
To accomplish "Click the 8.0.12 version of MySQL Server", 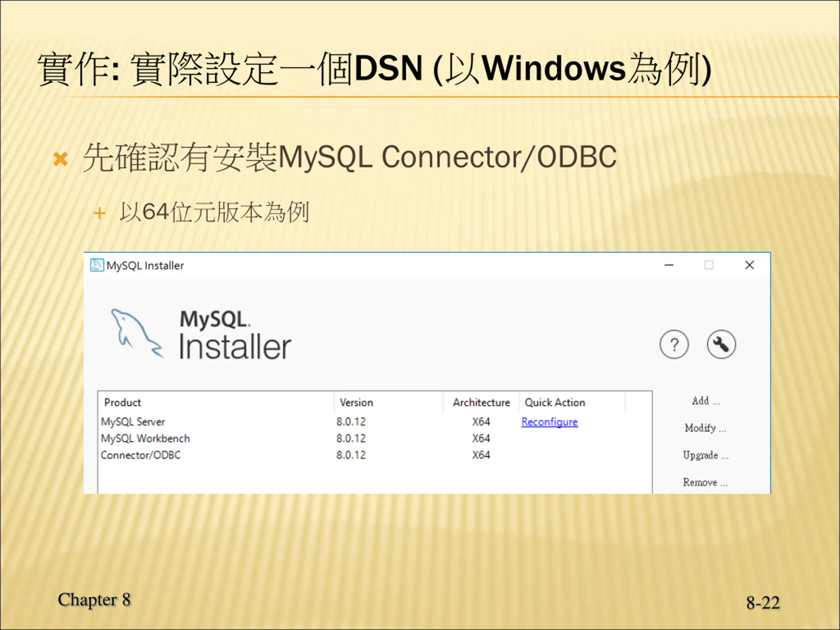I will coord(351,422).
